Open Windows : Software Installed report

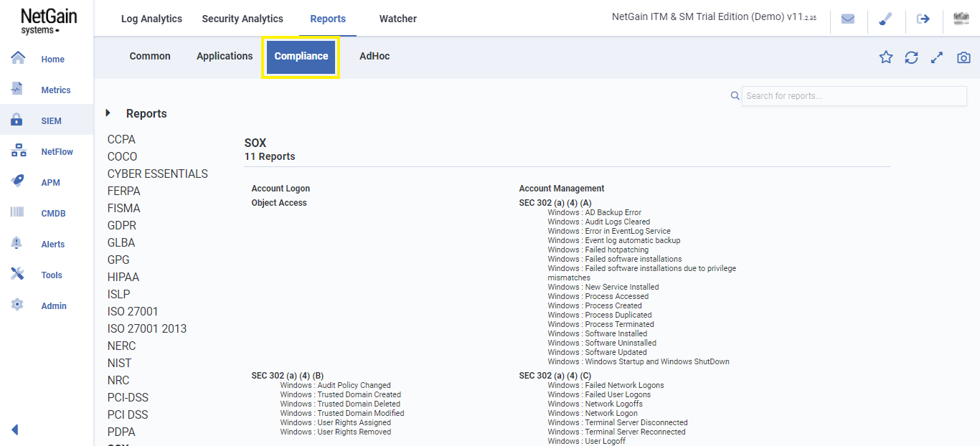coord(597,333)
